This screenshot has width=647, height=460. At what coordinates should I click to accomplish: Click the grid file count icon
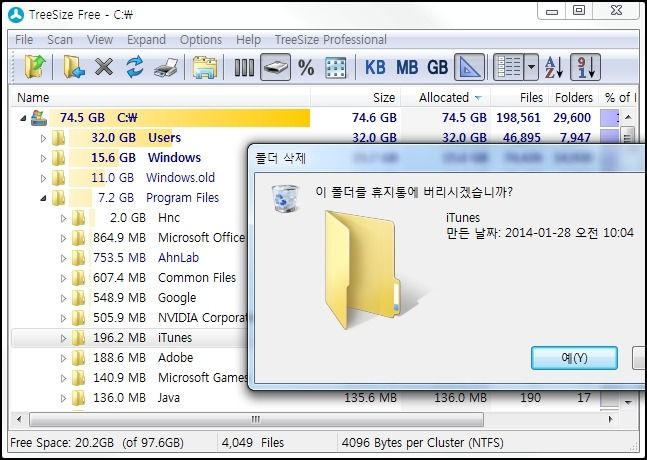pos(335,68)
